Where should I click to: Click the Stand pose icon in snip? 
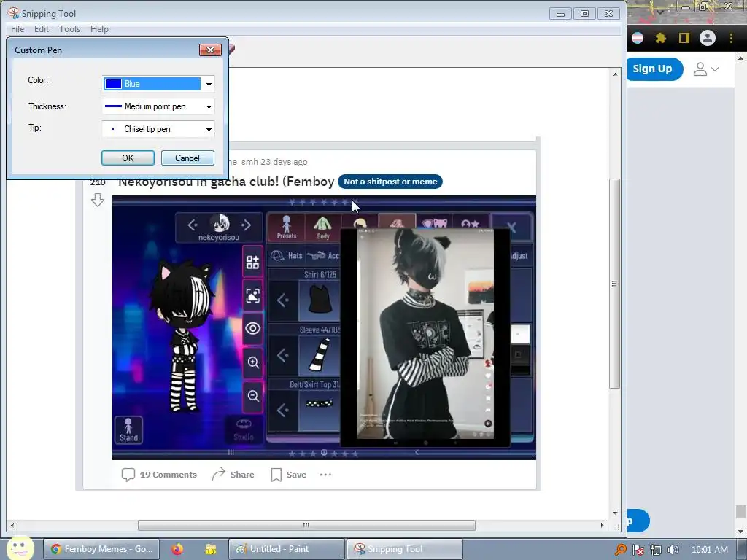[x=128, y=430]
